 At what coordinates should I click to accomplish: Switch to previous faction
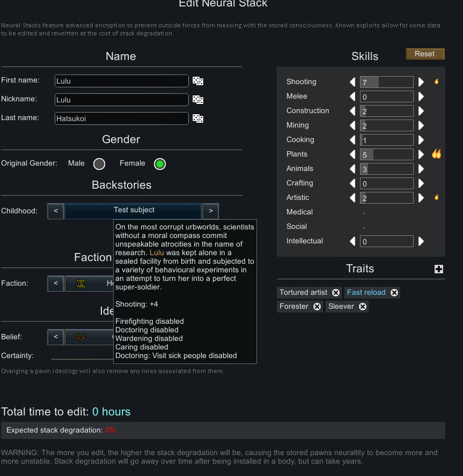[x=56, y=283]
